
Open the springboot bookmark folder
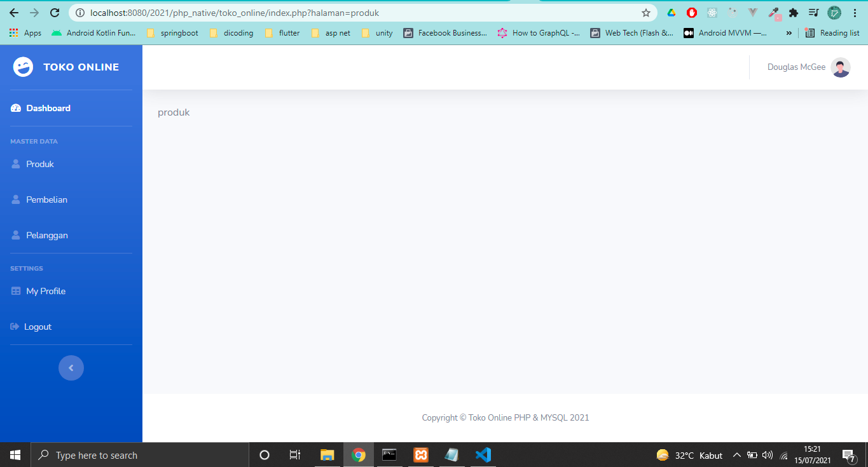[172, 33]
